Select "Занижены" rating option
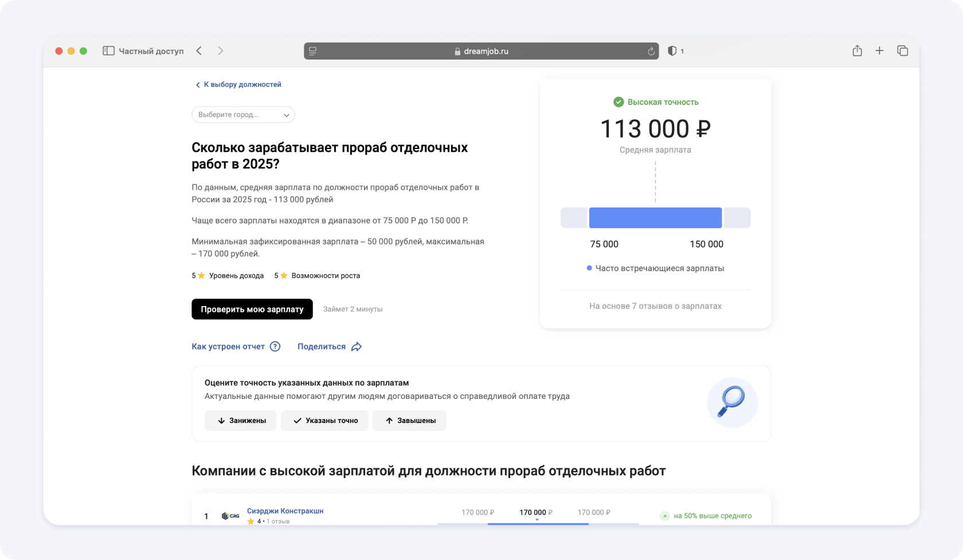The width and height of the screenshot is (963, 560). pyautogui.click(x=241, y=421)
